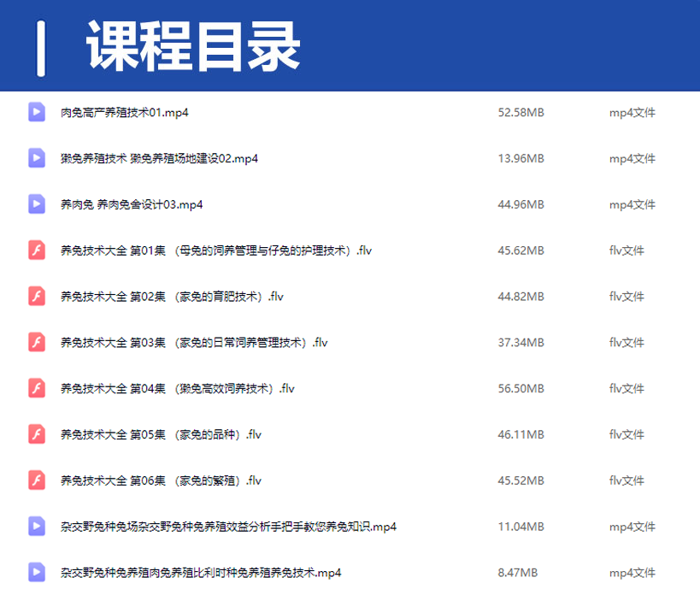This screenshot has width=700, height=595.
Task: Click the 8.47MB size value
Action: [518, 573]
